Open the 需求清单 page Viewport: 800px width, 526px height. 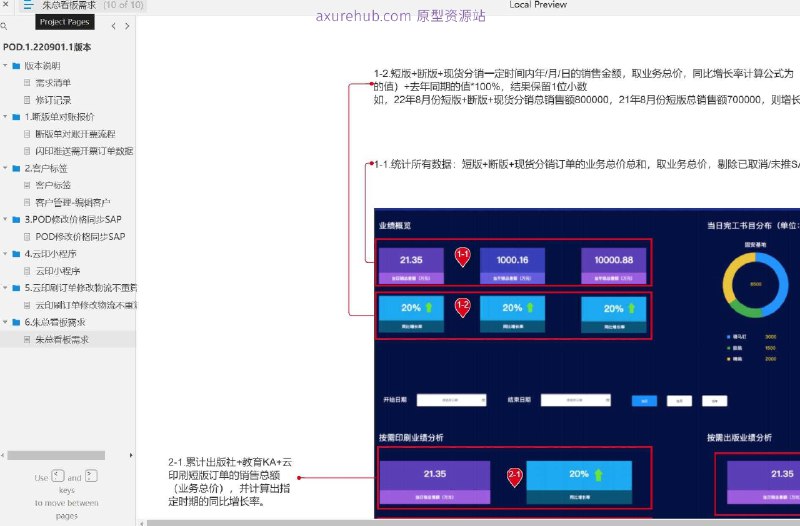coord(53,83)
